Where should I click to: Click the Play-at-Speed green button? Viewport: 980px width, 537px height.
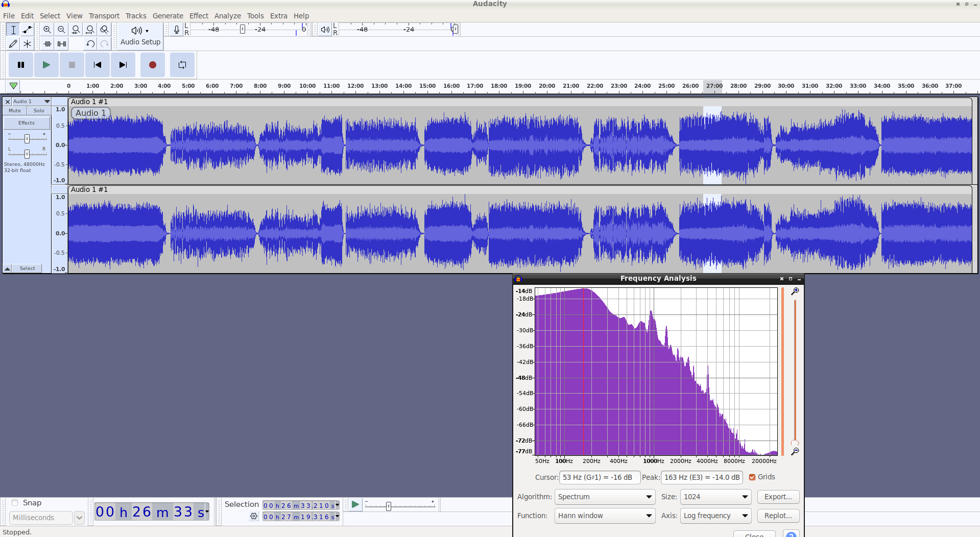click(x=355, y=504)
